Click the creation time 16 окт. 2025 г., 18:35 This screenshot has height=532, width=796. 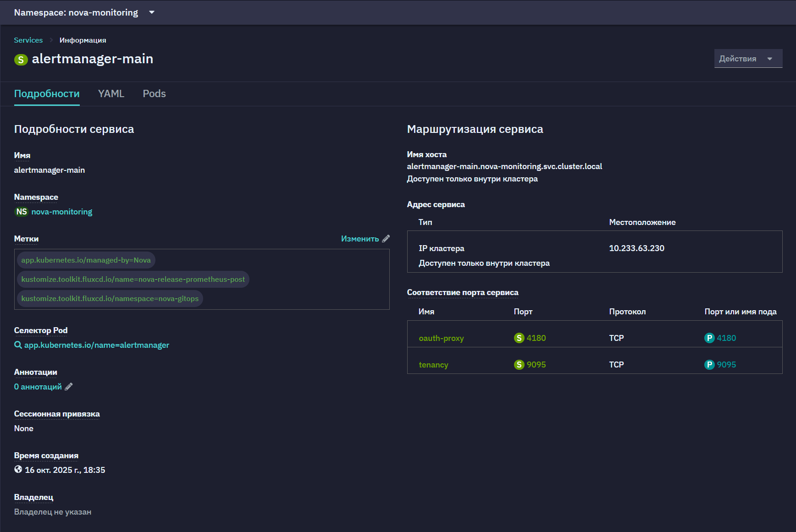click(x=65, y=470)
